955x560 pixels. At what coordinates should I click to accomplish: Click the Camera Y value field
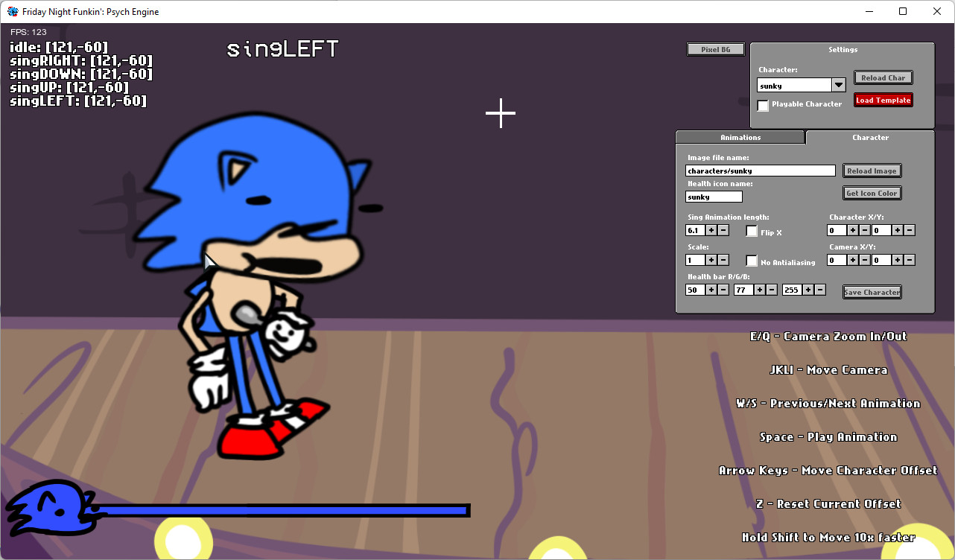[x=882, y=260]
